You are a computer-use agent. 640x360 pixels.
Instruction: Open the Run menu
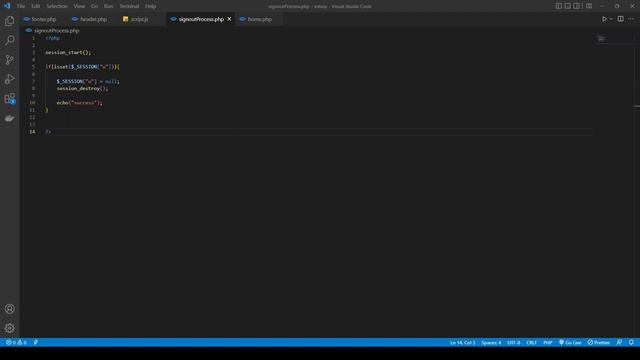(109, 6)
